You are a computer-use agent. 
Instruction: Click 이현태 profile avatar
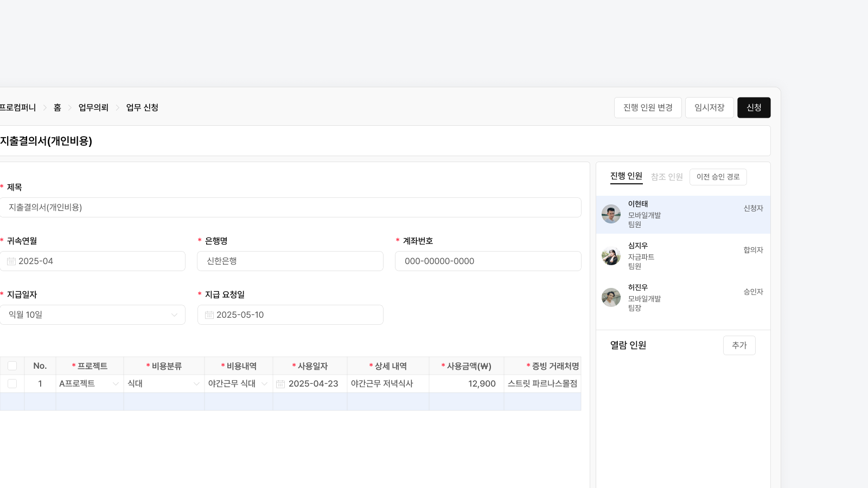pos(611,214)
